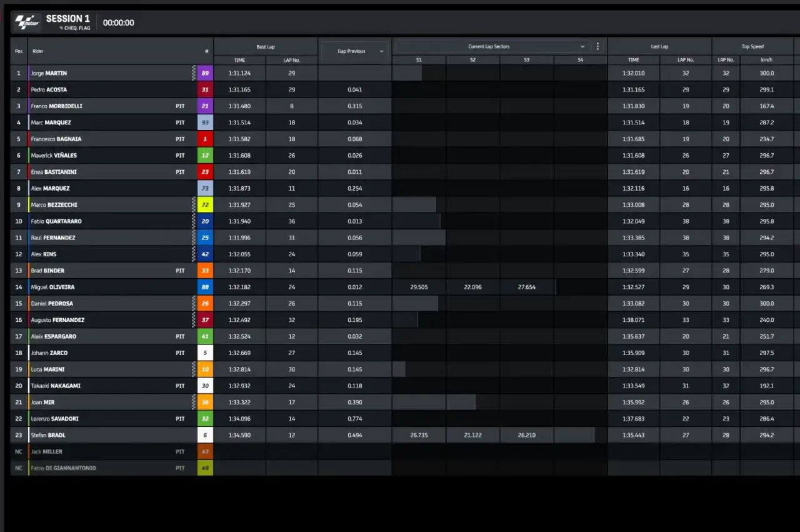This screenshot has height=532, width=800.
Task: Select Stefan Bradl's S1 sector time
Action: point(419,435)
